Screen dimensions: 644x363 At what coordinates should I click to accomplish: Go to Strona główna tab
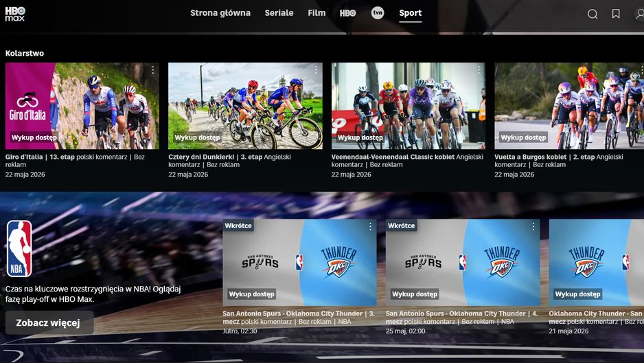(x=220, y=13)
